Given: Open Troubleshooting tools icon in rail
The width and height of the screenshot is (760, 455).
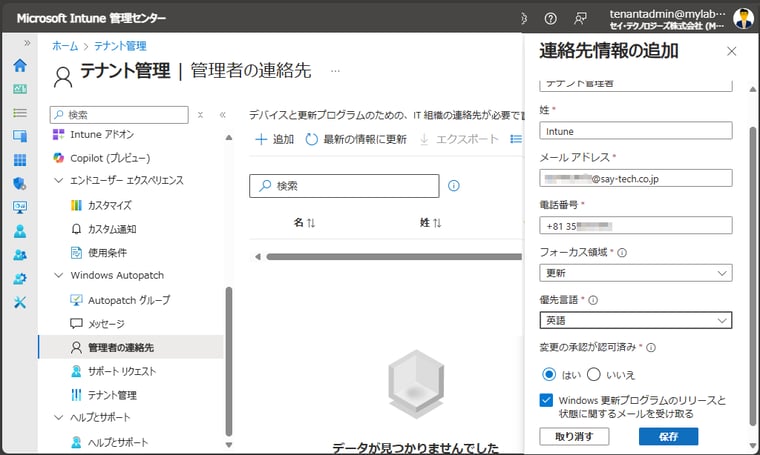Looking at the screenshot, I should pos(20,303).
